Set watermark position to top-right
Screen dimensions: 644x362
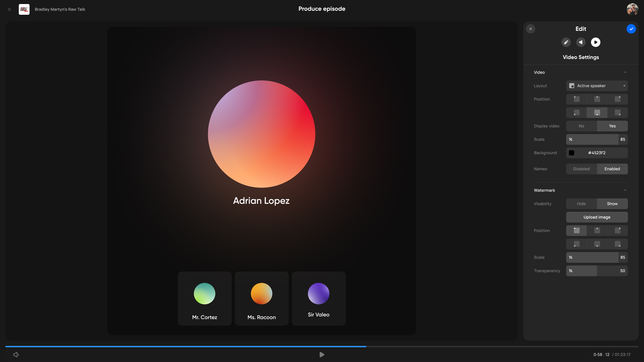click(x=618, y=231)
